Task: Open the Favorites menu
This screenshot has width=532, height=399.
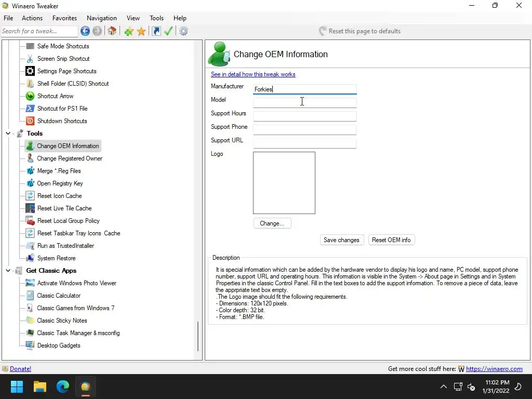Action: (64, 18)
